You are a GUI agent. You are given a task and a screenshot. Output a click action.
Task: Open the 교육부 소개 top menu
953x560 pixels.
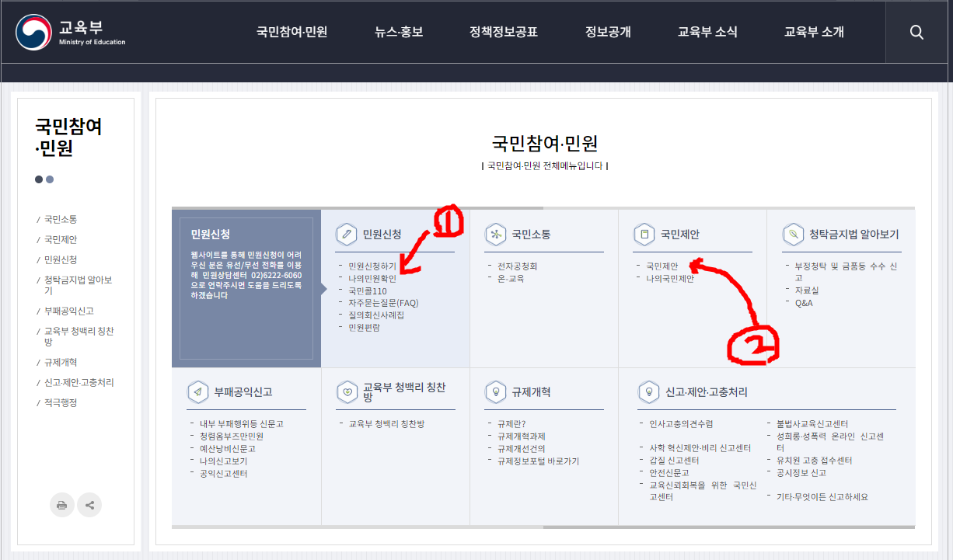814,32
